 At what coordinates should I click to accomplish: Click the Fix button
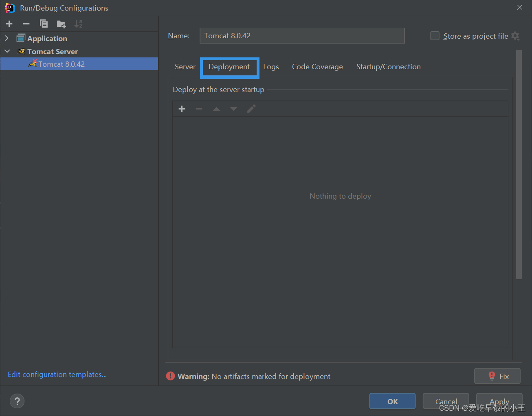[497, 376]
